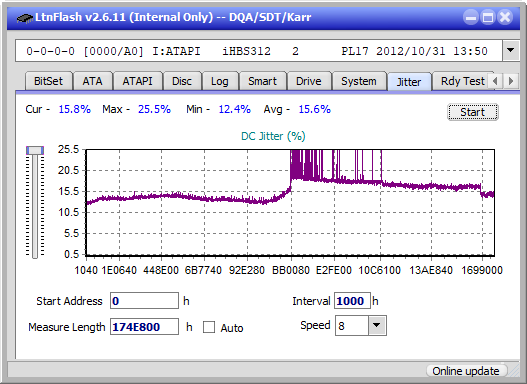Click the Start Address input field

point(145,301)
